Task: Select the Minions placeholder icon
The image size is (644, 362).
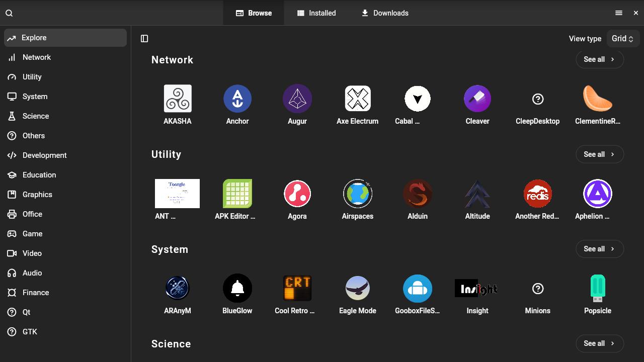Action: point(538,289)
